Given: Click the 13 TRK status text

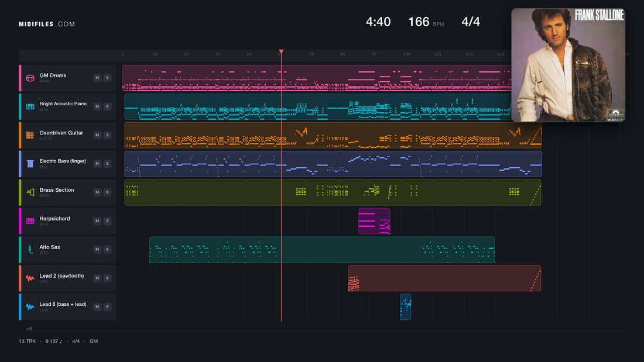Looking at the screenshot, I should [27, 341].
